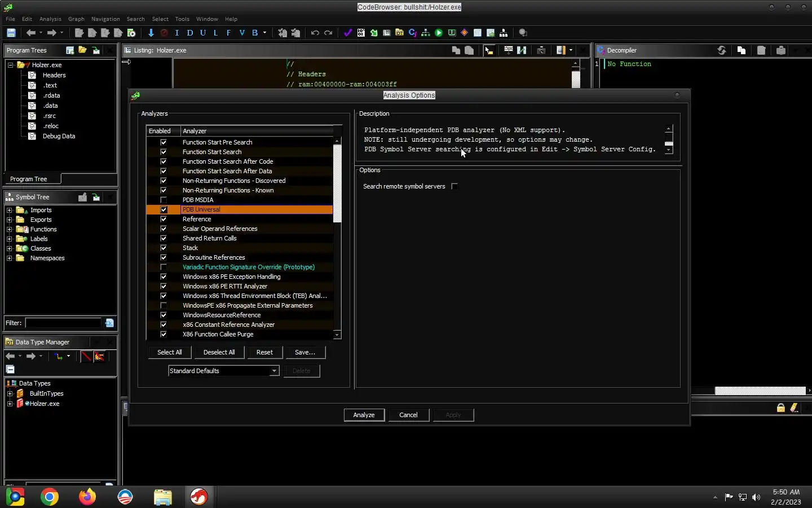
Task: Click the 'U' next undefined toolbar icon
Action: [202, 33]
